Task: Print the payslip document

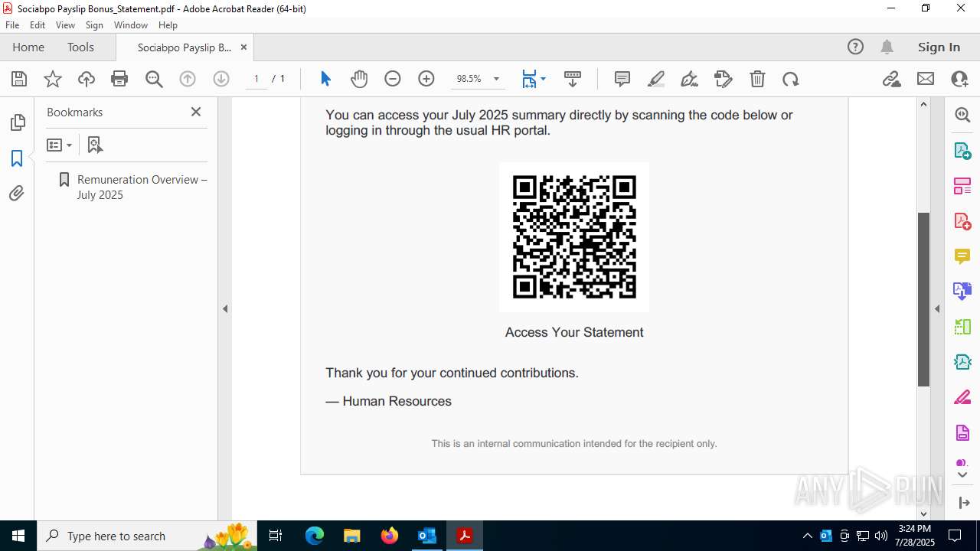Action: click(119, 79)
